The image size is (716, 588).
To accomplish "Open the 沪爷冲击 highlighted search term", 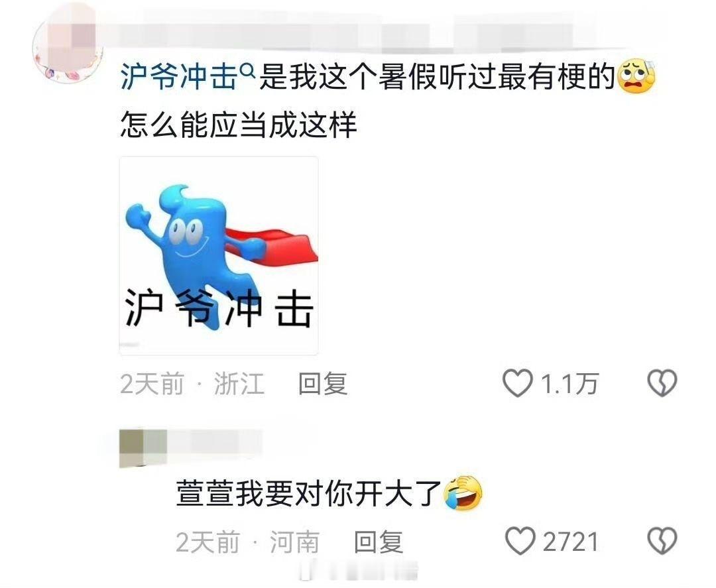I will 179,77.
